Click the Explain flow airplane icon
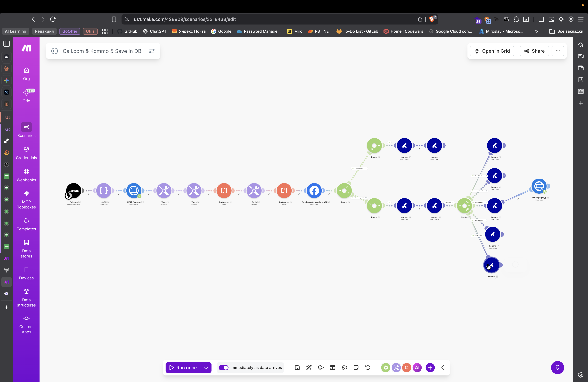Viewport: 588px width, 382px height. 321,367
